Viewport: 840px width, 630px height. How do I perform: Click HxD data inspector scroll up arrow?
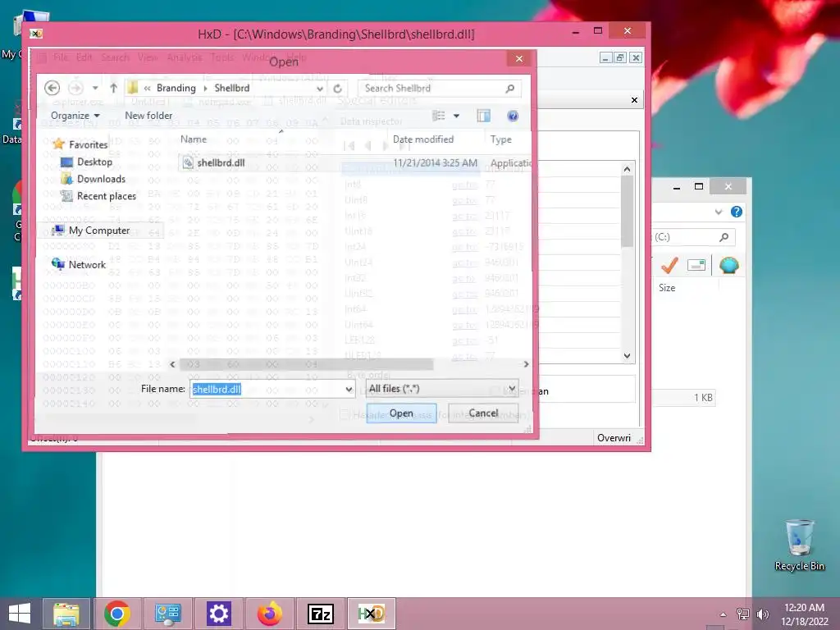click(x=628, y=169)
